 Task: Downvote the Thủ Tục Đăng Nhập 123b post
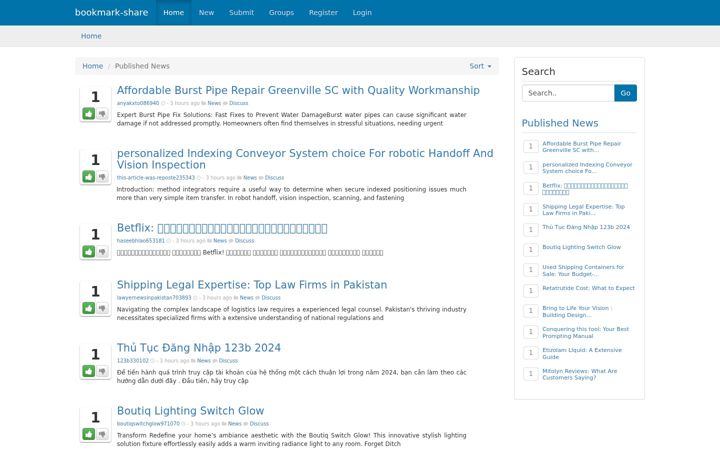coord(102,371)
